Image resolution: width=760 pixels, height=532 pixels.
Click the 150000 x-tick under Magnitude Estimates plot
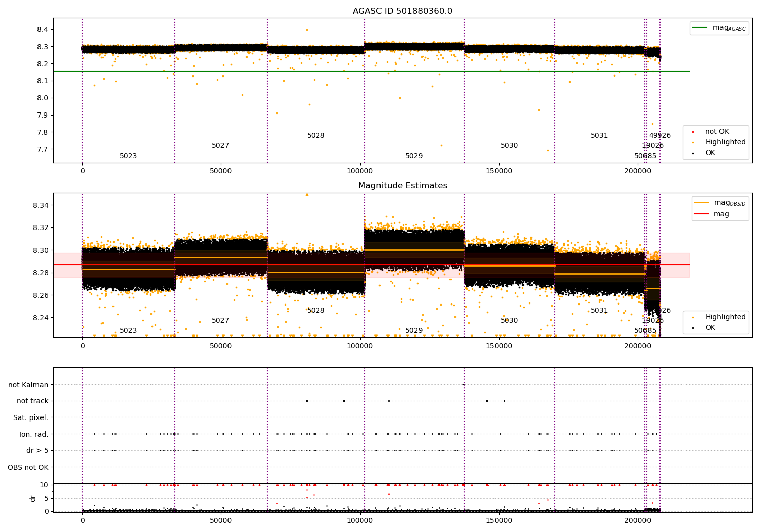point(499,346)
